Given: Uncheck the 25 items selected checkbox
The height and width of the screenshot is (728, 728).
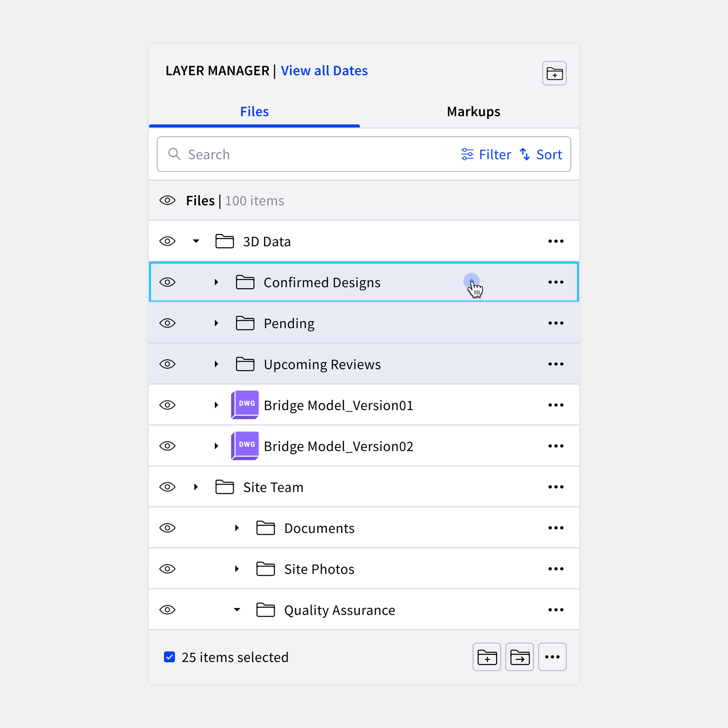Looking at the screenshot, I should pyautogui.click(x=169, y=657).
